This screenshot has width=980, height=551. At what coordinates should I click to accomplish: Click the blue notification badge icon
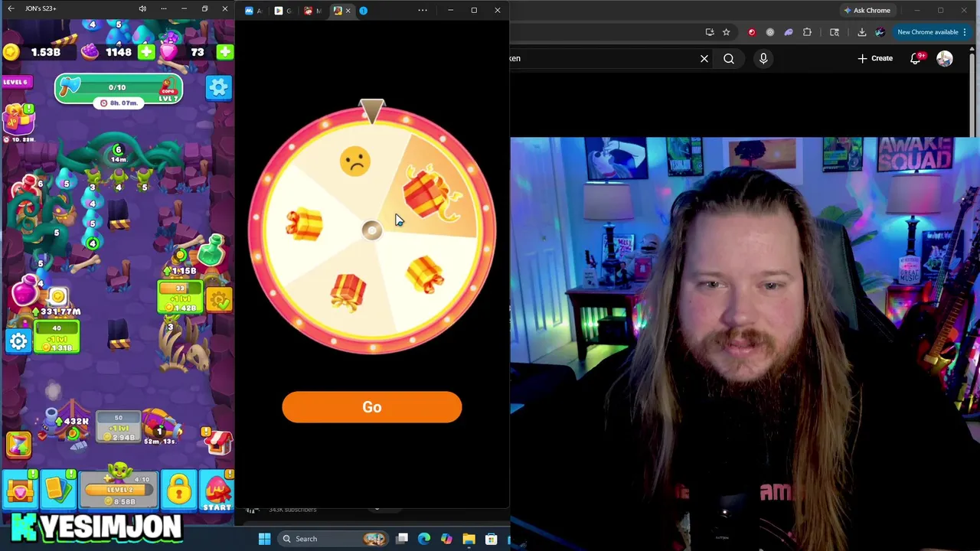[x=364, y=11]
